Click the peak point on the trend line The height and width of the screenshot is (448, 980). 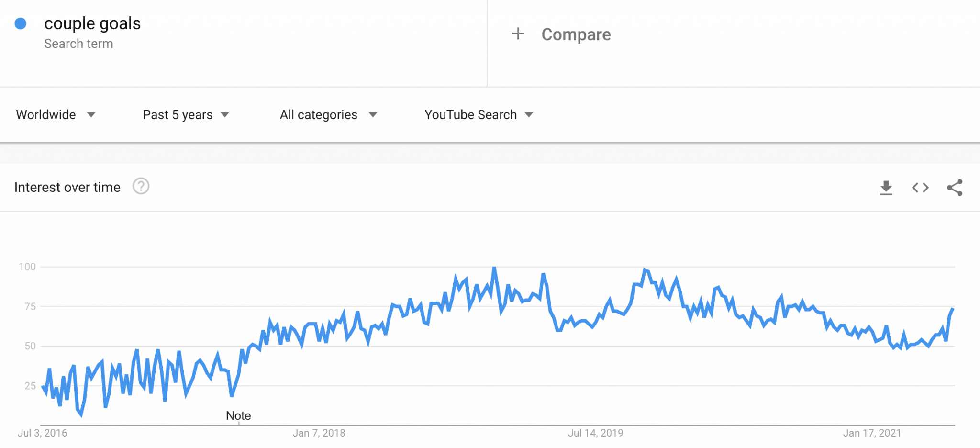494,267
